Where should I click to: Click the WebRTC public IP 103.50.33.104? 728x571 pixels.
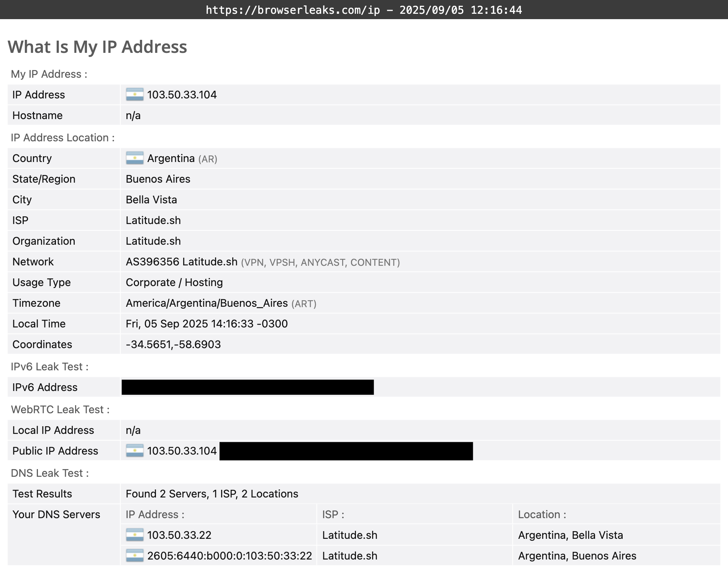(182, 451)
